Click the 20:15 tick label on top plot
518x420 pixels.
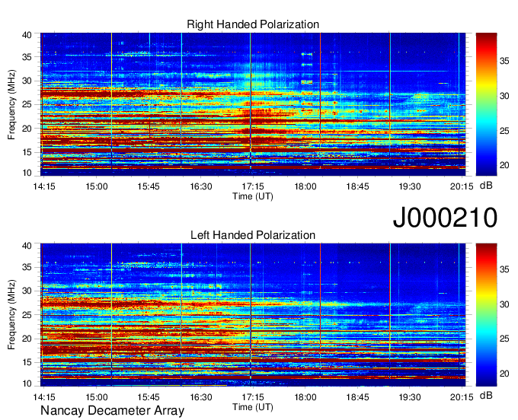click(462, 186)
